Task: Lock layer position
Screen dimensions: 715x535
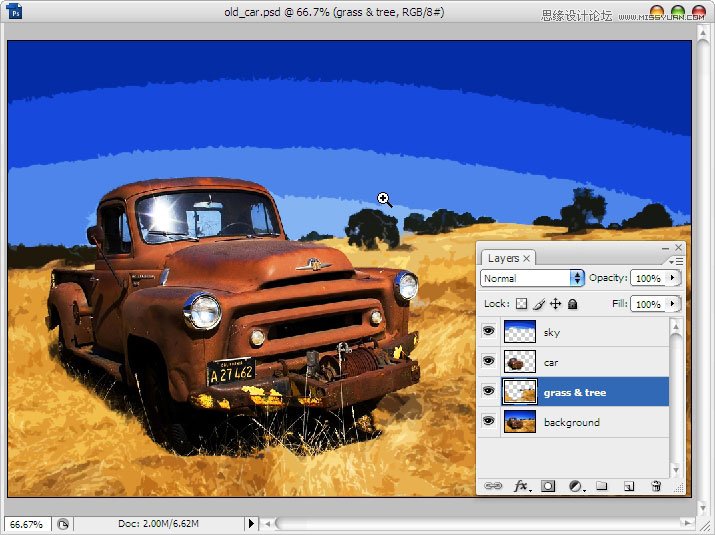Action: pyautogui.click(x=555, y=304)
